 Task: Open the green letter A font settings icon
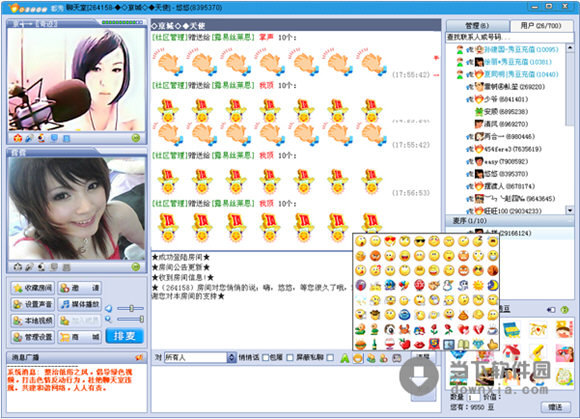click(344, 358)
